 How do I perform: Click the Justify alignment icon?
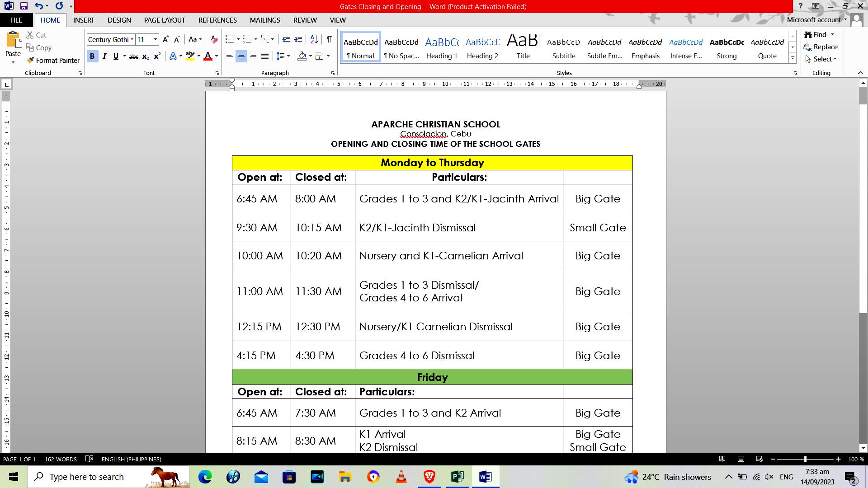(265, 56)
